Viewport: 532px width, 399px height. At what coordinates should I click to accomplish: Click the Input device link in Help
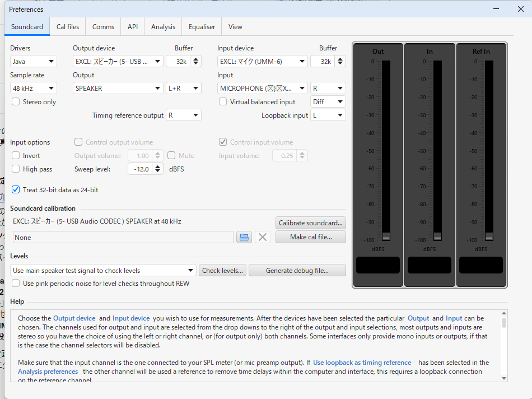131,318
